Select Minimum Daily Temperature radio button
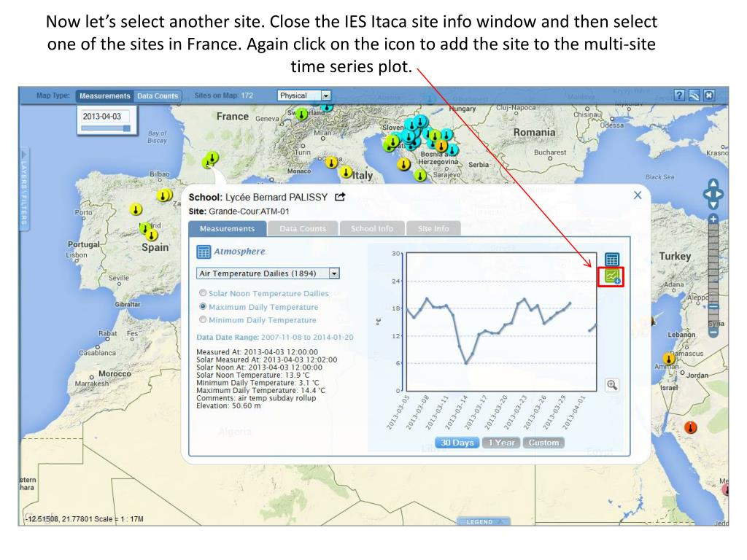This screenshot has width=747, height=560. [203, 319]
